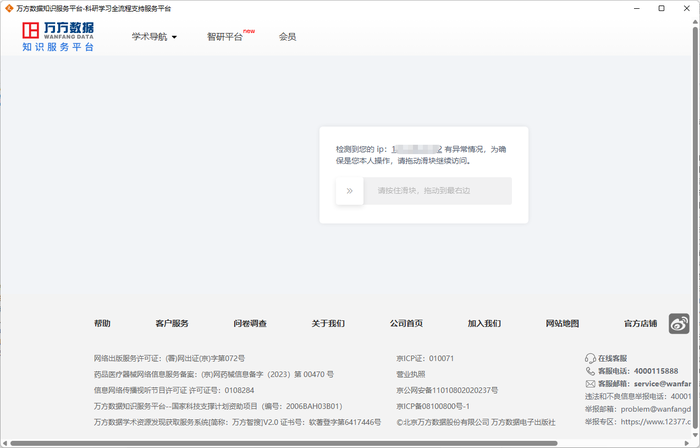Open the 智研平台 menu item

[x=225, y=37]
